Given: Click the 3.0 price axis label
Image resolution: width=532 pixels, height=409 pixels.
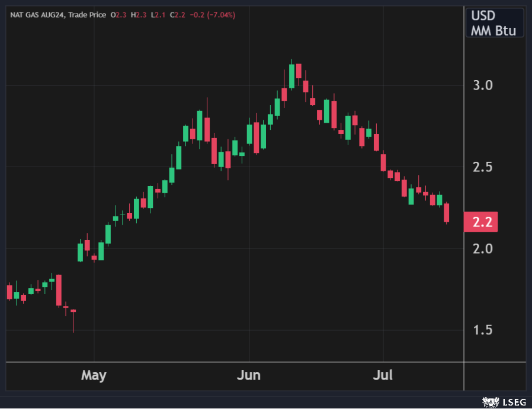Looking at the screenshot, I should pyautogui.click(x=483, y=85).
